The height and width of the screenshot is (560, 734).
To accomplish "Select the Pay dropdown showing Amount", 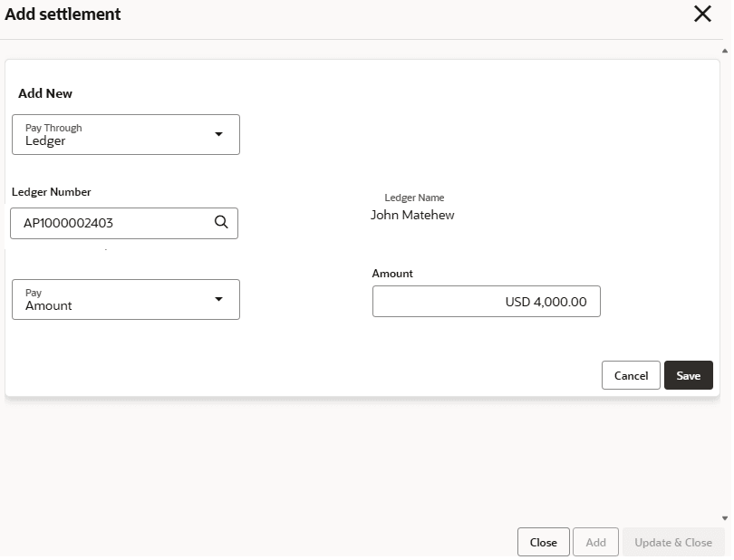I will (x=126, y=300).
